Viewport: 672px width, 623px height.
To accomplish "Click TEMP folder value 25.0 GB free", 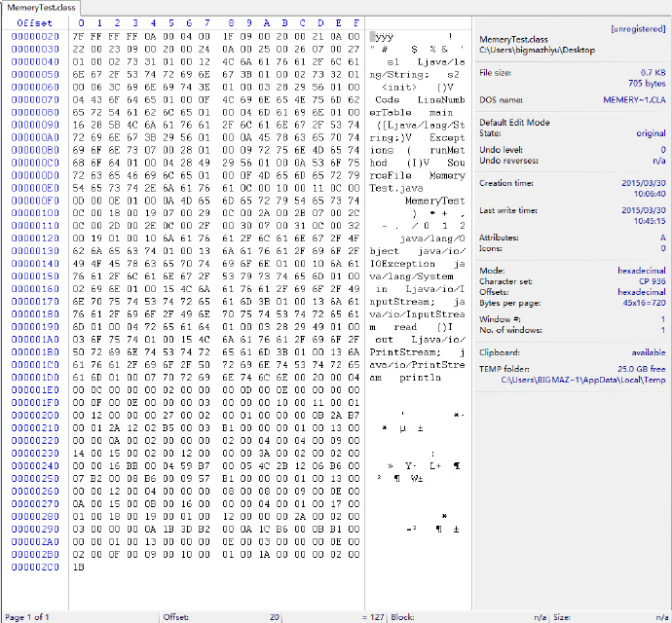I will [642, 369].
